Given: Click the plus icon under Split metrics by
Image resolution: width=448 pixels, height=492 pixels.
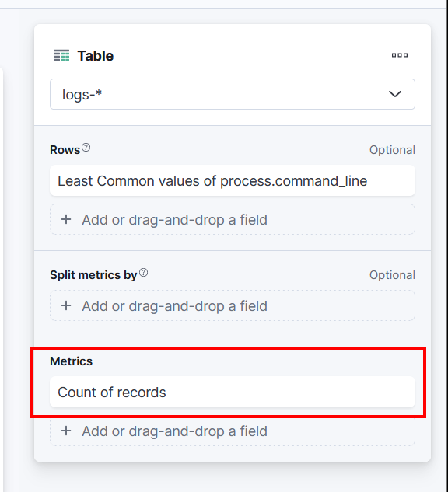Looking at the screenshot, I should (66, 305).
